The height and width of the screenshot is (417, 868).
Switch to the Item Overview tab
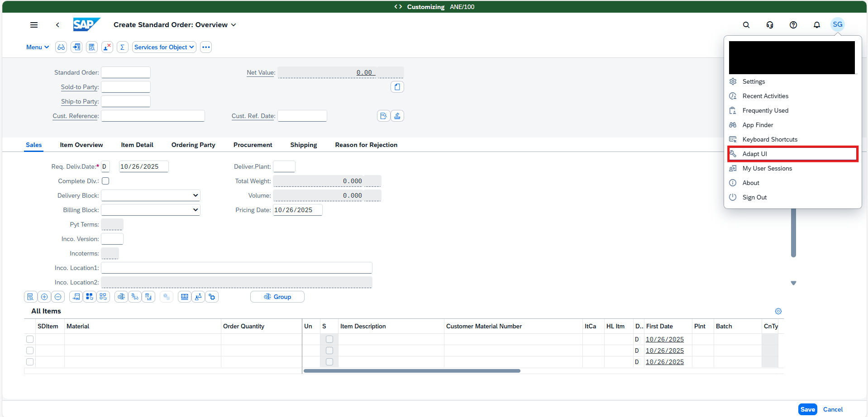tap(81, 145)
